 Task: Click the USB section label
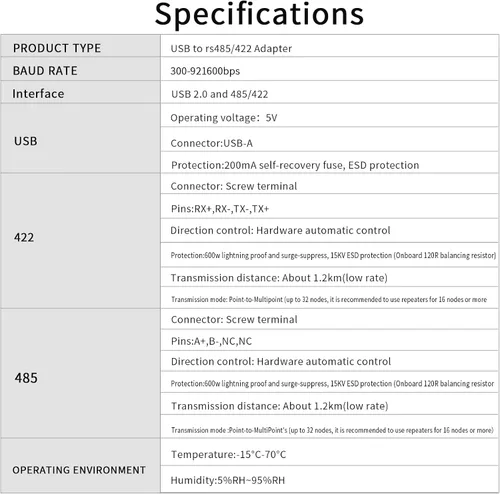click(x=26, y=141)
